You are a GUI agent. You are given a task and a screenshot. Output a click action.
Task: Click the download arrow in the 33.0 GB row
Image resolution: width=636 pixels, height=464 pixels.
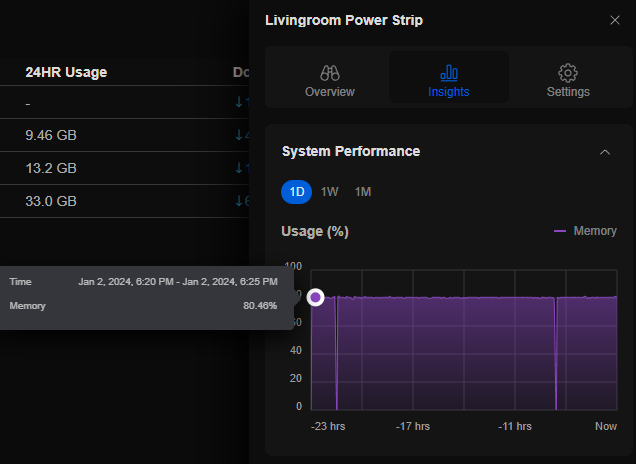click(240, 201)
